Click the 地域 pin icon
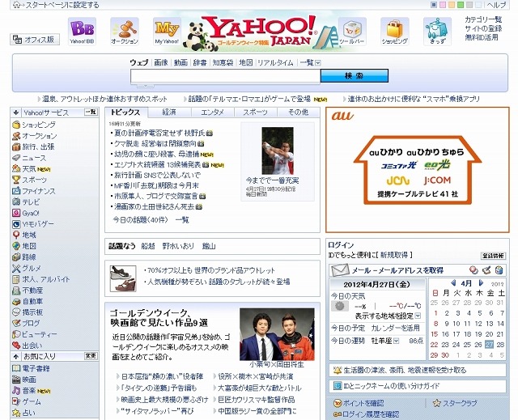 16,235
